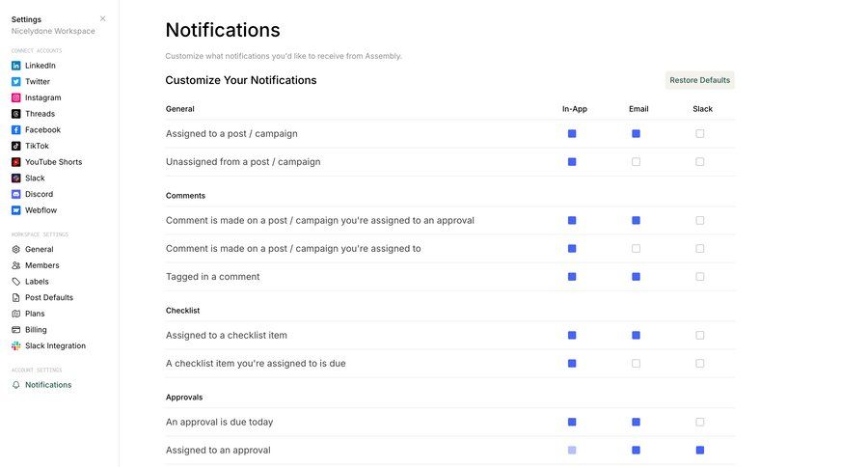Click 'An approval is due today' label

pos(219,422)
